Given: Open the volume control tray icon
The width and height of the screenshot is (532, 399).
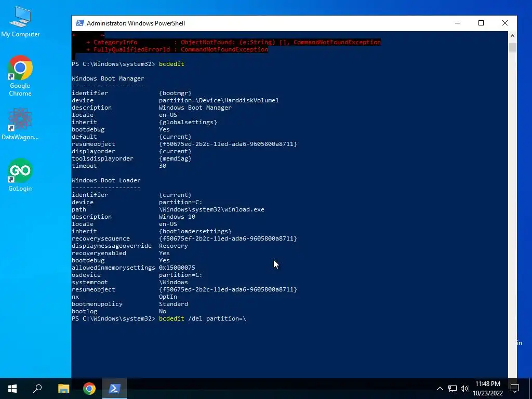Looking at the screenshot, I should (x=464, y=389).
